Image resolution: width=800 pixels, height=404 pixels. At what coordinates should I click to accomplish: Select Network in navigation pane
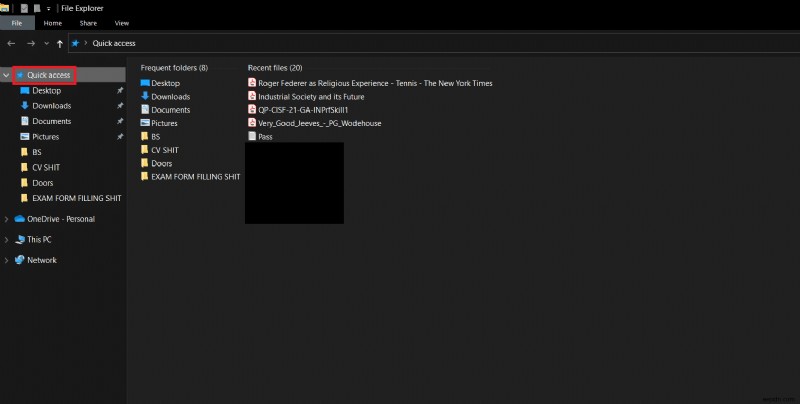coord(42,260)
